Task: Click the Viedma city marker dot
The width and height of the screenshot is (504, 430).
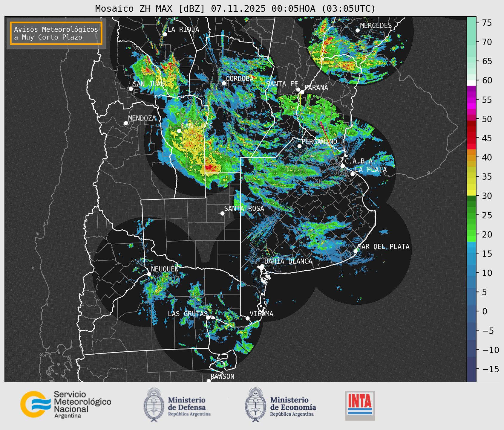Action: 248,318
